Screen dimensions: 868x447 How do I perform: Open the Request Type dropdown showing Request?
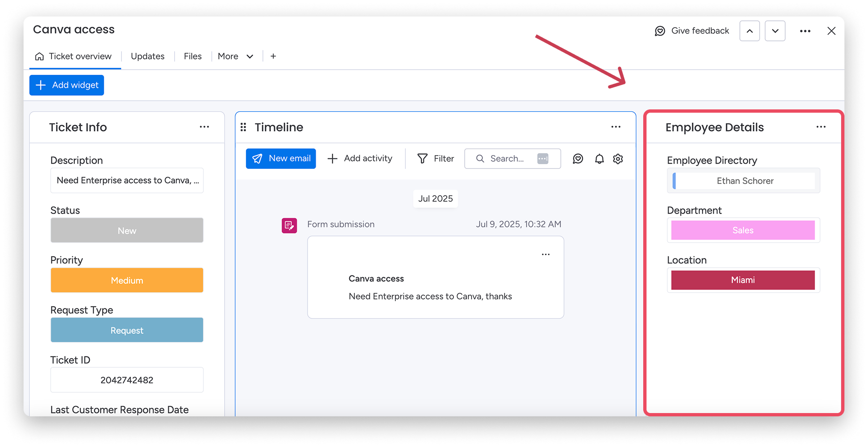click(x=127, y=331)
